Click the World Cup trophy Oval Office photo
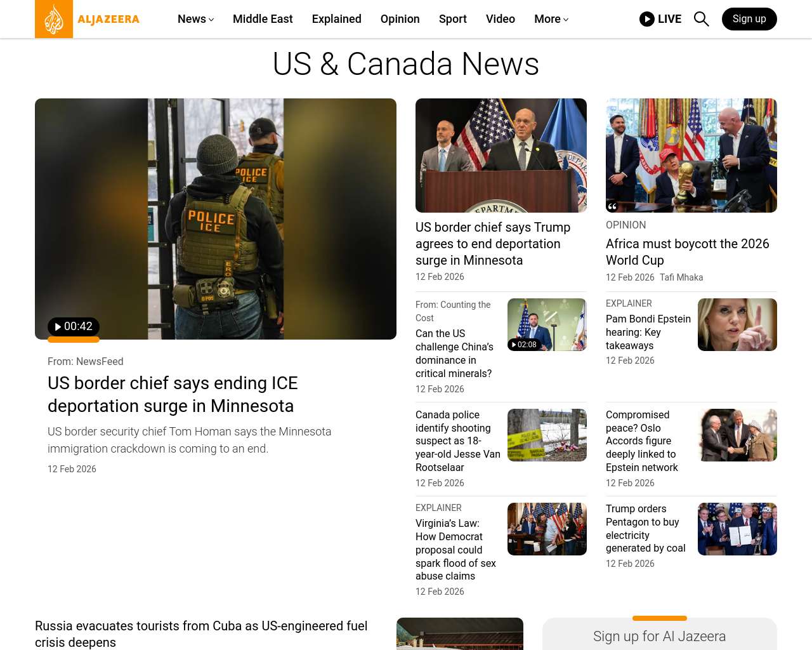 [691, 156]
